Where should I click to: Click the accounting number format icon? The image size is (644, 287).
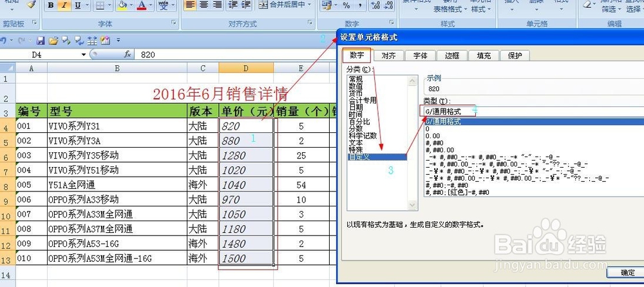(x=327, y=5)
